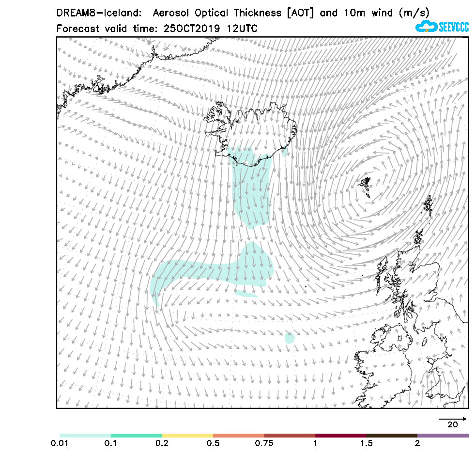Select the pale cyan color scale segment
476x454 pixels.
pyautogui.click(x=85, y=436)
